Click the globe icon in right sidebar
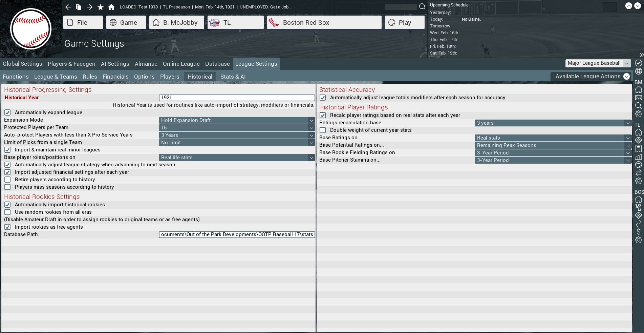This screenshot has height=333, width=644. (638, 71)
